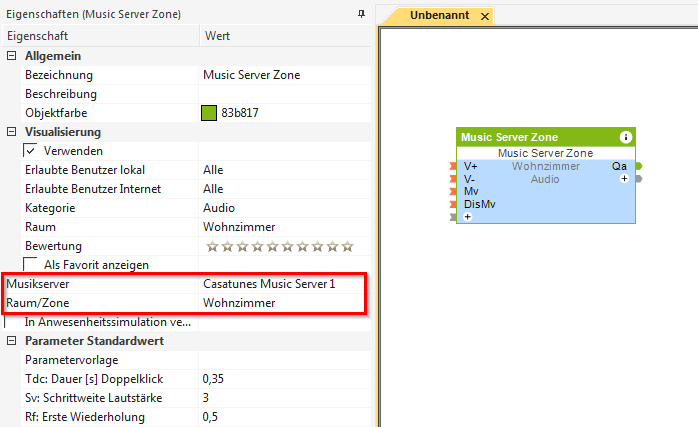Collapse the Allgemein section
The height and width of the screenshot is (427, 698).
point(12,55)
